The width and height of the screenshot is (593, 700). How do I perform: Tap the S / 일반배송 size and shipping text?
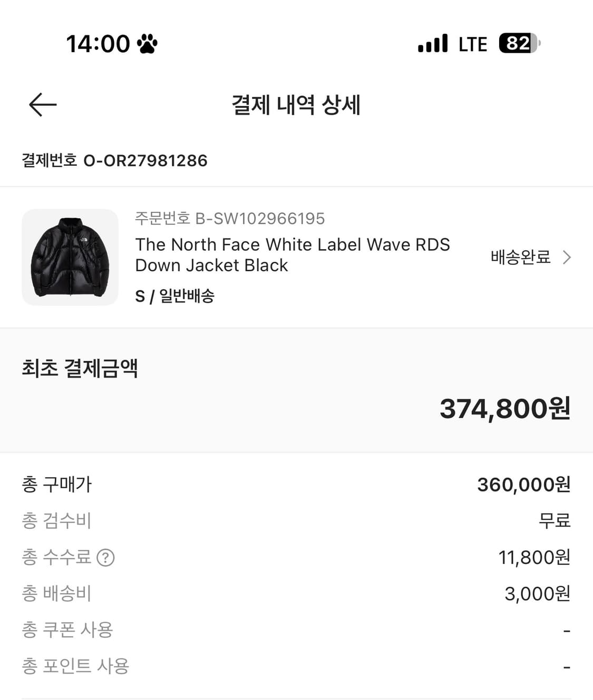point(174,296)
